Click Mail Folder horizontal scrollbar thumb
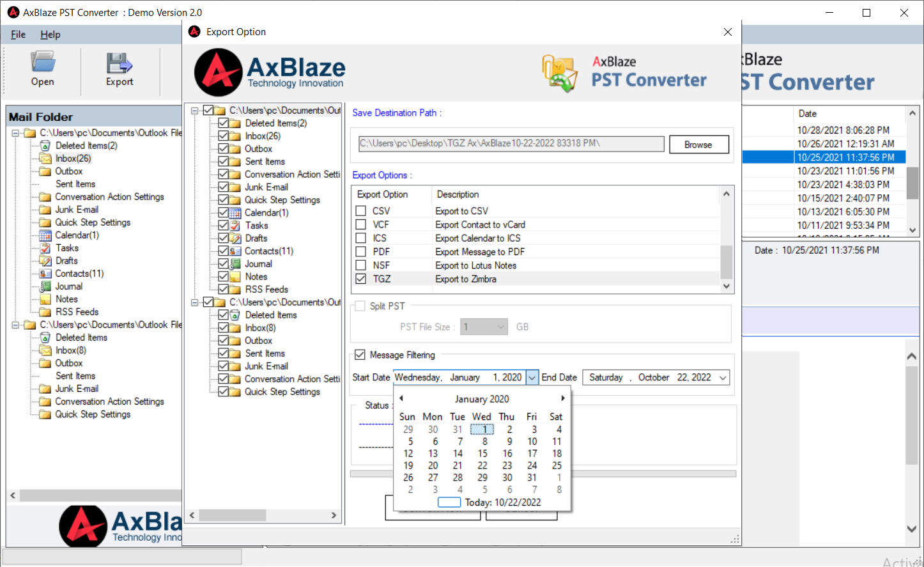924x567 pixels. tap(101, 495)
